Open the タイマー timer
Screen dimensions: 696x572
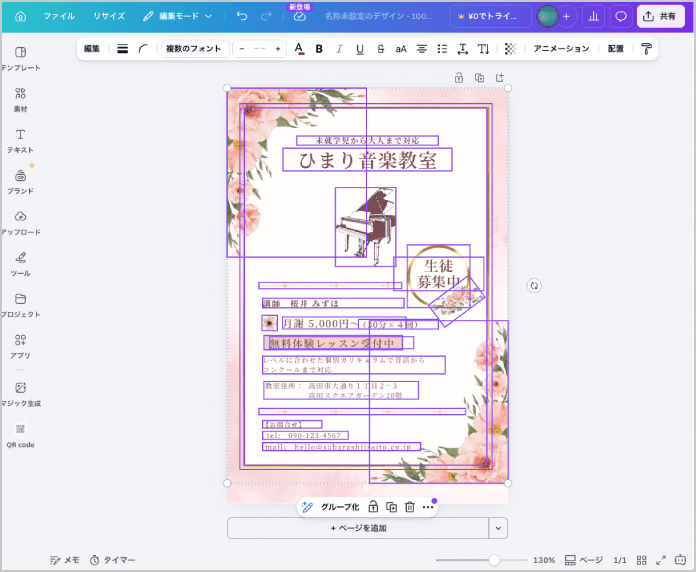[x=113, y=560]
